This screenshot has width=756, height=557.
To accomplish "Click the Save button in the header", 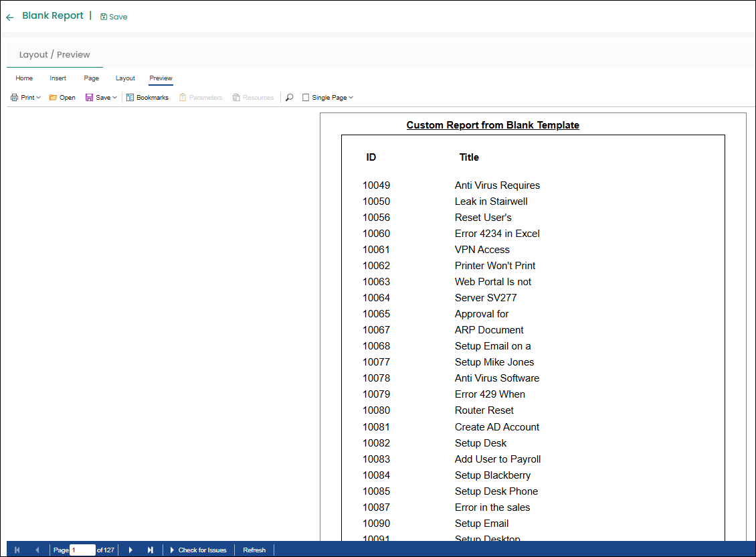I will click(114, 17).
